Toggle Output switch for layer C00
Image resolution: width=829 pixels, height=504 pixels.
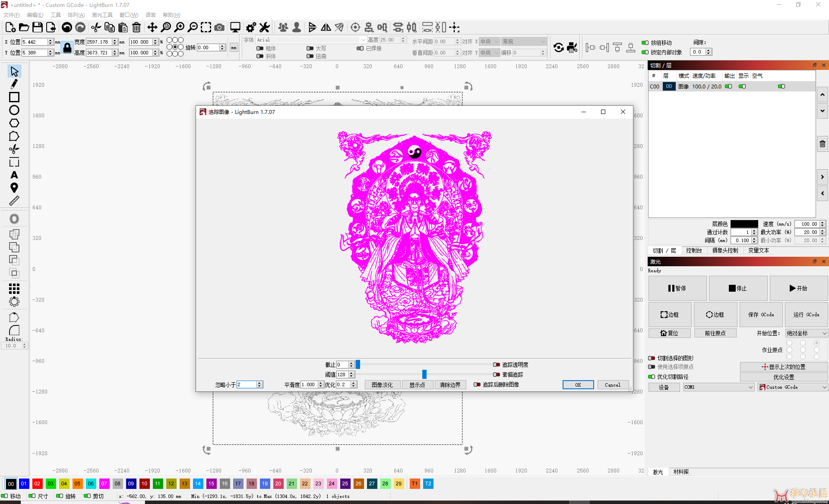728,86
